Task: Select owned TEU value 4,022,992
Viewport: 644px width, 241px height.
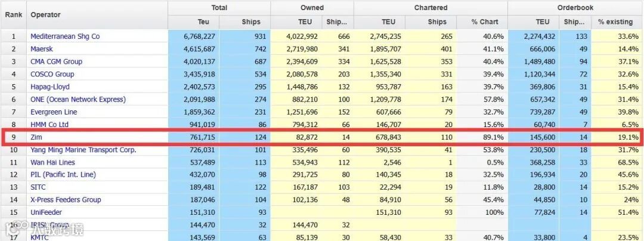Action: pos(302,36)
